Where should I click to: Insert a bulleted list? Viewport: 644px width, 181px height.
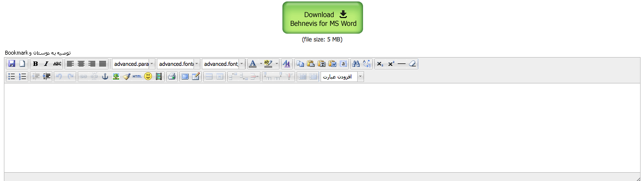[12, 77]
